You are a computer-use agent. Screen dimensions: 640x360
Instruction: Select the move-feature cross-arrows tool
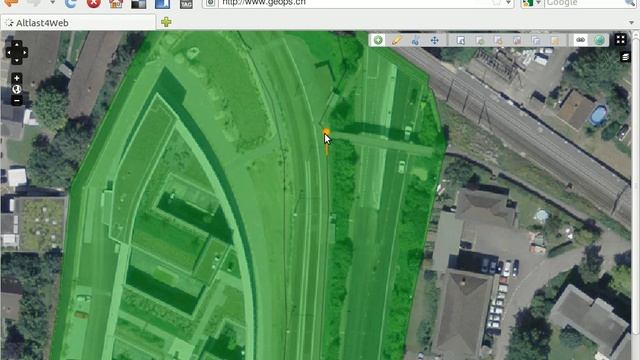(435, 40)
